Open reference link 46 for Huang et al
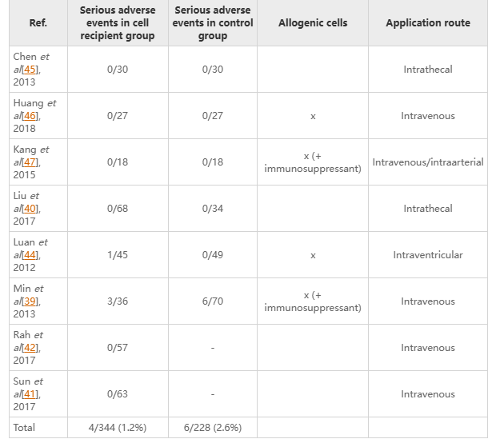This screenshot has width=504, height=447. coord(31,116)
